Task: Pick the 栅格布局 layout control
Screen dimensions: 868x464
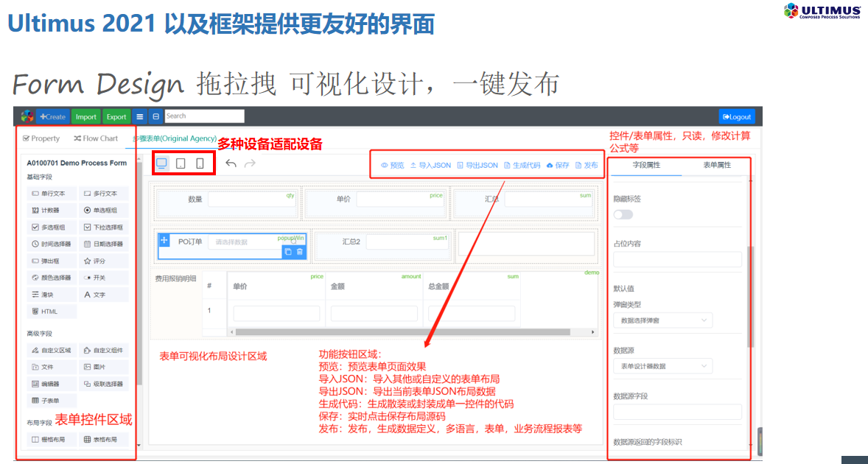Action: pyautogui.click(x=52, y=440)
